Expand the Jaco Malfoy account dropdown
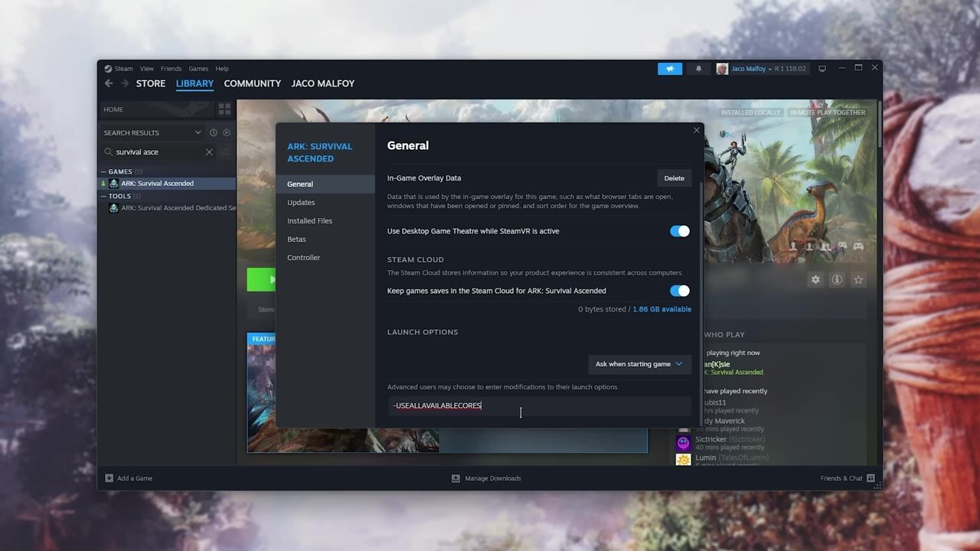The width and height of the screenshot is (980, 551). pos(751,69)
